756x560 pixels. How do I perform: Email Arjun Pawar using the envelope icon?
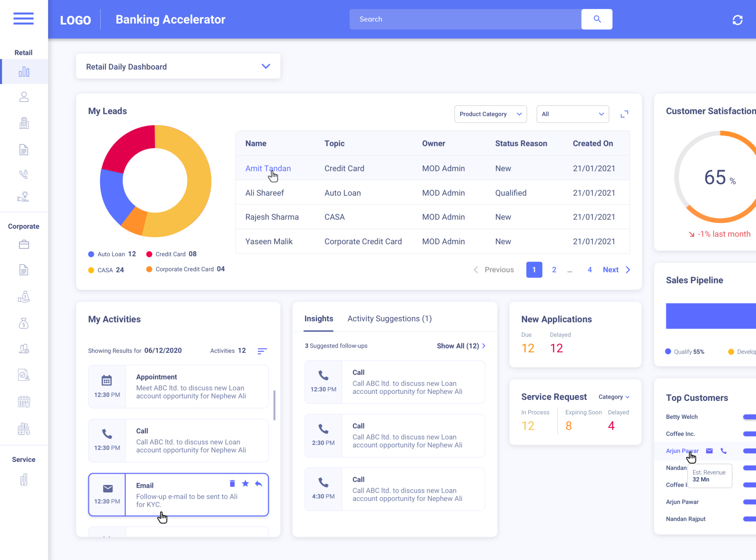pyautogui.click(x=709, y=451)
